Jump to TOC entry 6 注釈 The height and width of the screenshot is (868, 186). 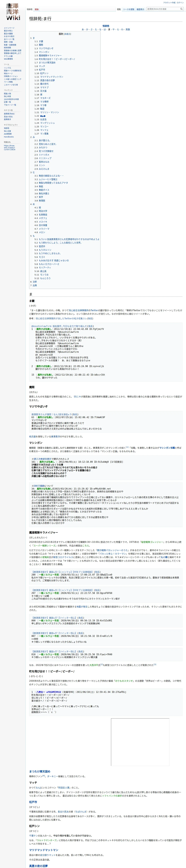[x=33, y=282]
